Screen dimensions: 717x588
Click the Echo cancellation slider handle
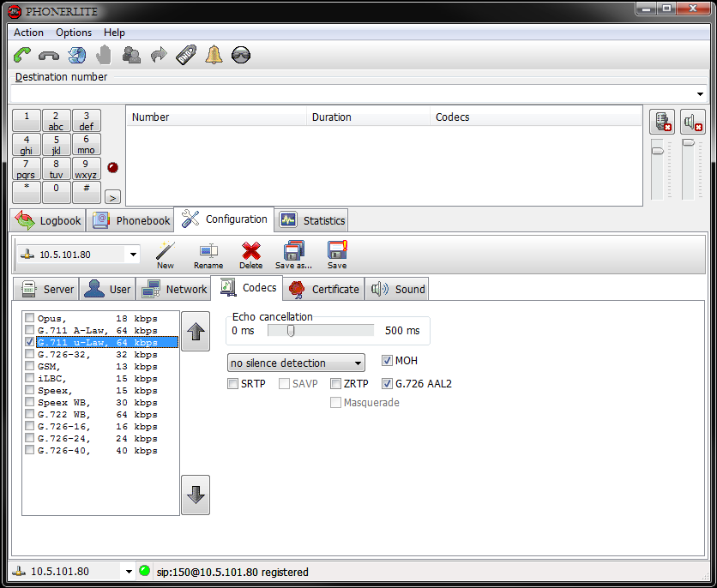point(291,331)
